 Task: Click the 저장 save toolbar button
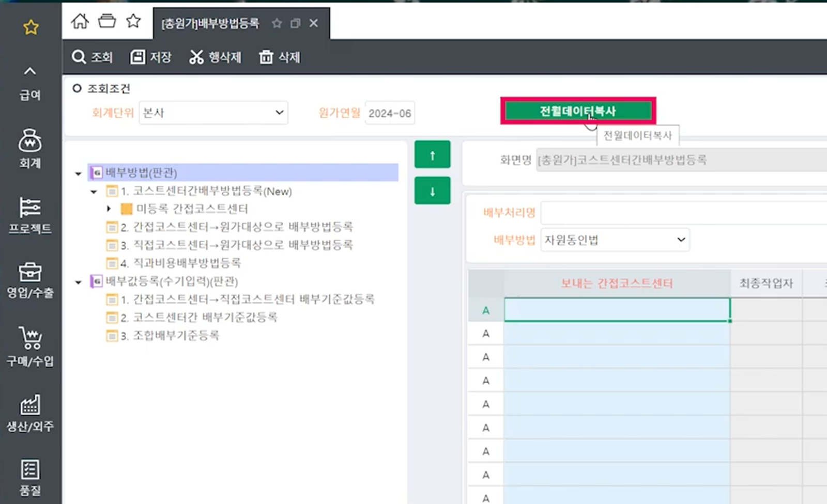click(150, 57)
